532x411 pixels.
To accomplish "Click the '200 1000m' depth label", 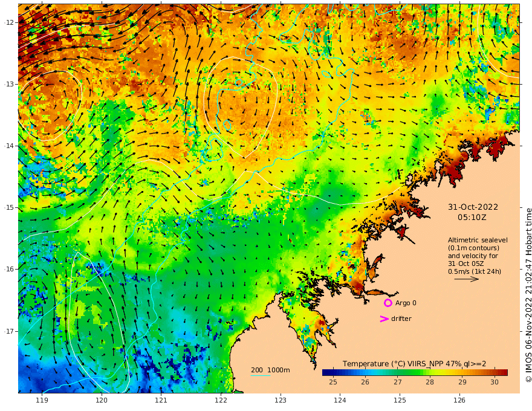I will click(270, 370).
